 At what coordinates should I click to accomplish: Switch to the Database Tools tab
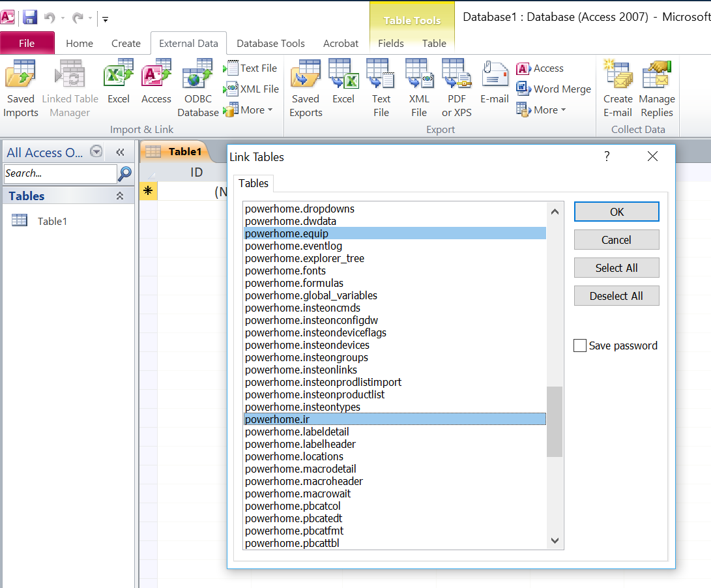270,44
